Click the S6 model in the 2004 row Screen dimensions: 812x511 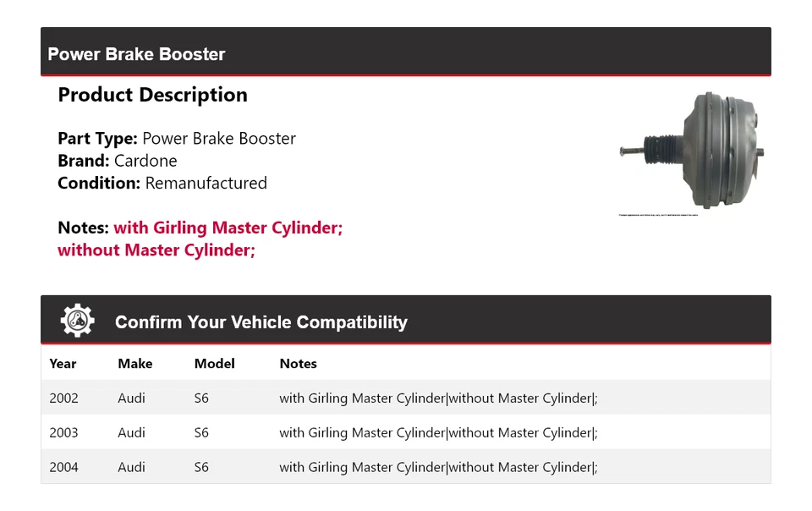tap(201, 467)
